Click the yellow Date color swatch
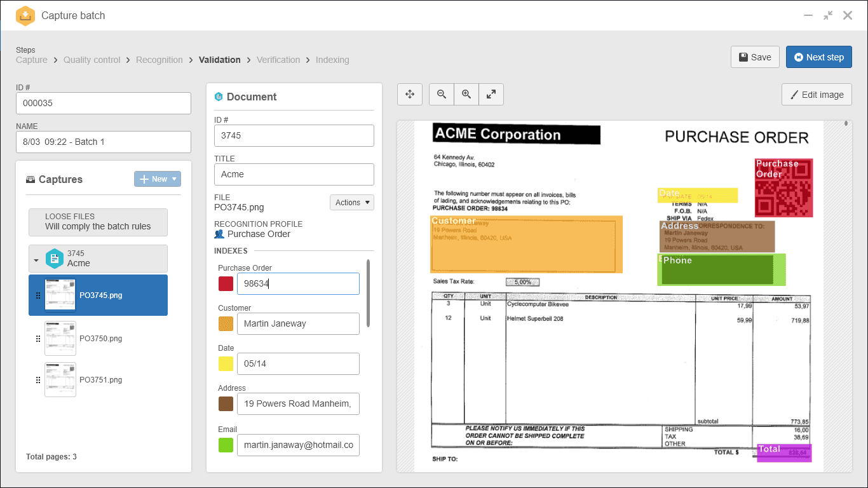The image size is (868, 488). pos(226,363)
